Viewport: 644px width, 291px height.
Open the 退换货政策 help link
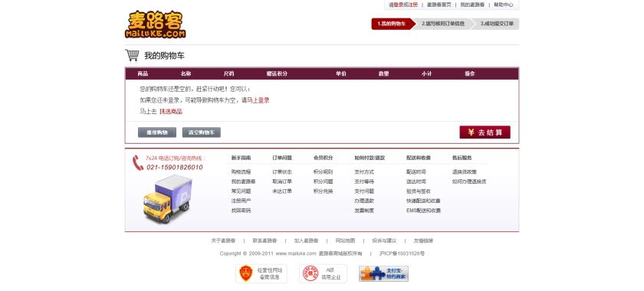pyautogui.click(x=465, y=172)
